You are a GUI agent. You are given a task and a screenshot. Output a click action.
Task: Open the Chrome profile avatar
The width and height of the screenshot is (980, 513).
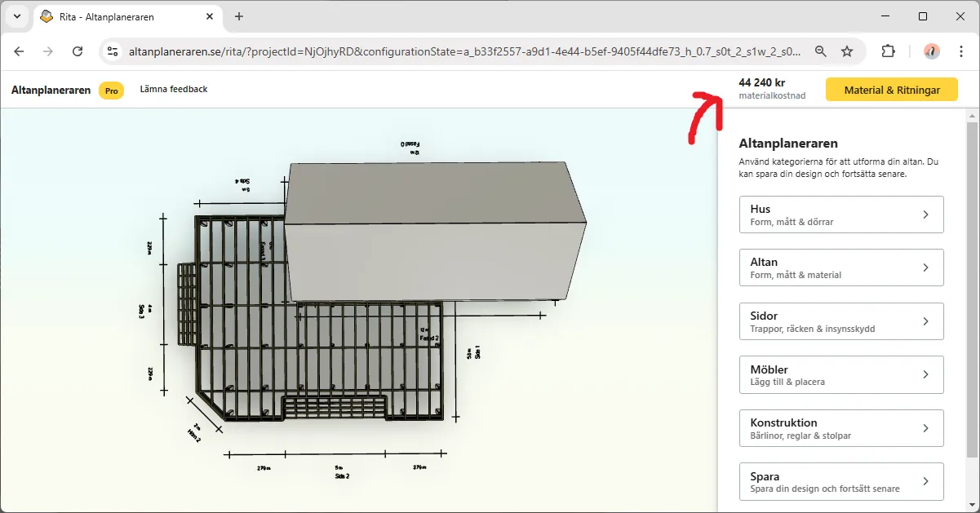pos(931,51)
